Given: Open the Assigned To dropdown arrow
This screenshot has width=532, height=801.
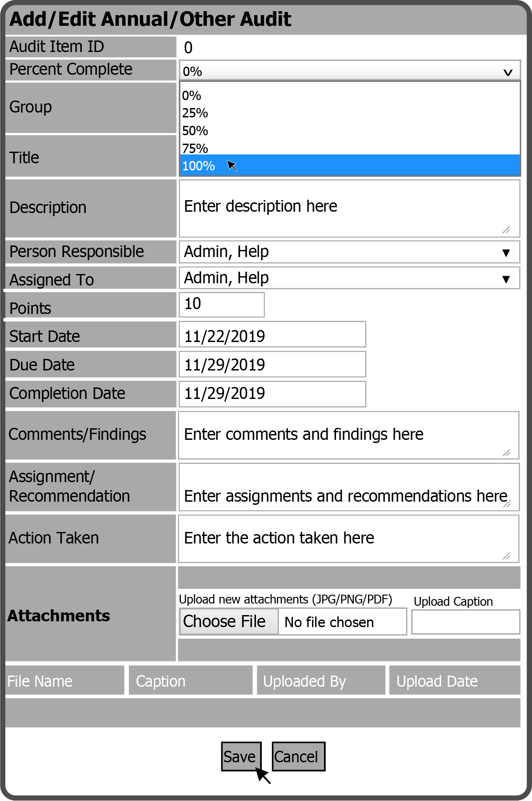Looking at the screenshot, I should coord(505,279).
